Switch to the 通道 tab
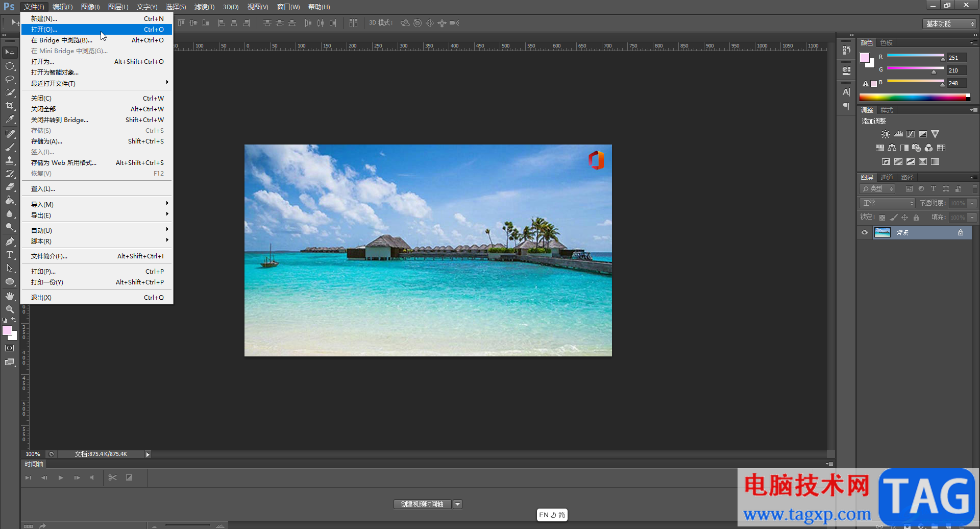The width and height of the screenshot is (980, 529). 887,178
